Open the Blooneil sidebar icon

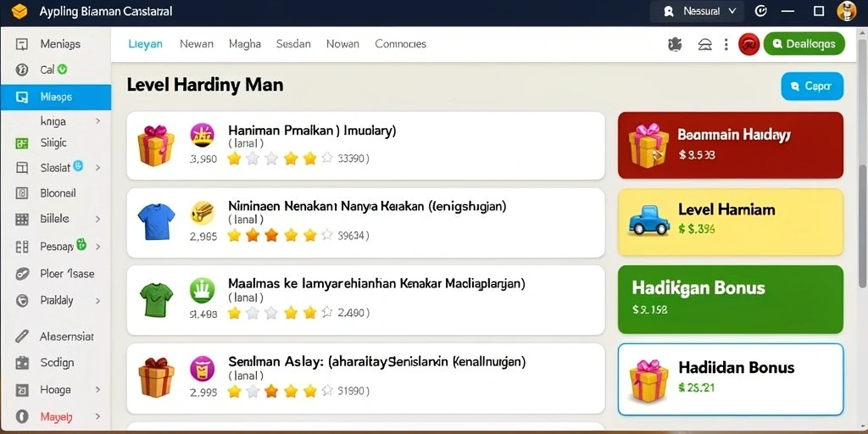[x=21, y=194]
